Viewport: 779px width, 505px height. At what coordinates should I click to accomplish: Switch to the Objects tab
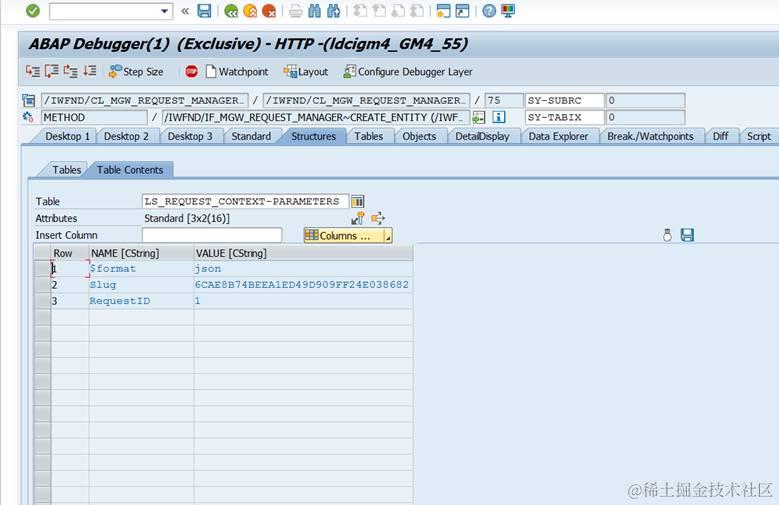point(419,136)
